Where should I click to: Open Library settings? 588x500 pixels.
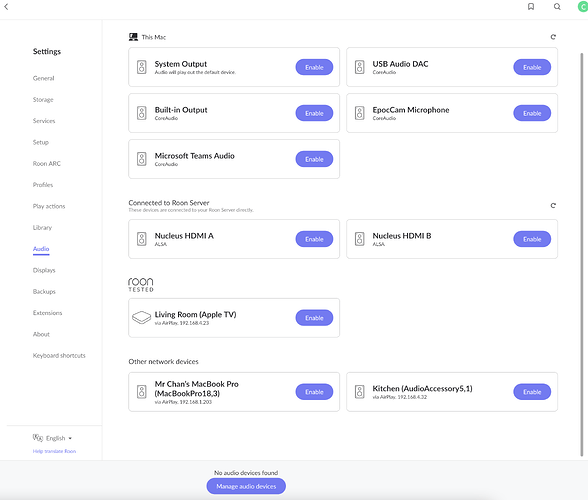click(x=42, y=227)
